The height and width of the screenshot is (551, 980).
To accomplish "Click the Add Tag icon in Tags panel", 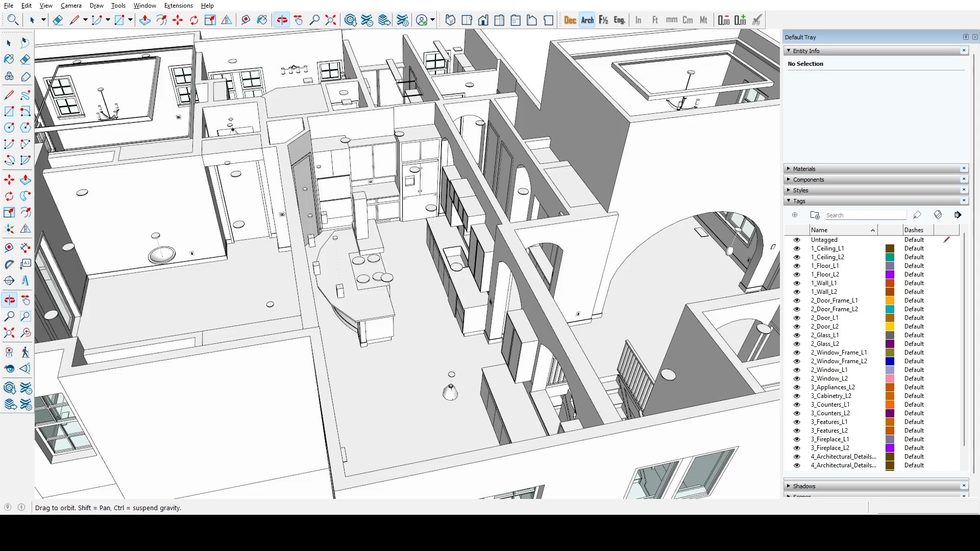I will coord(795,215).
